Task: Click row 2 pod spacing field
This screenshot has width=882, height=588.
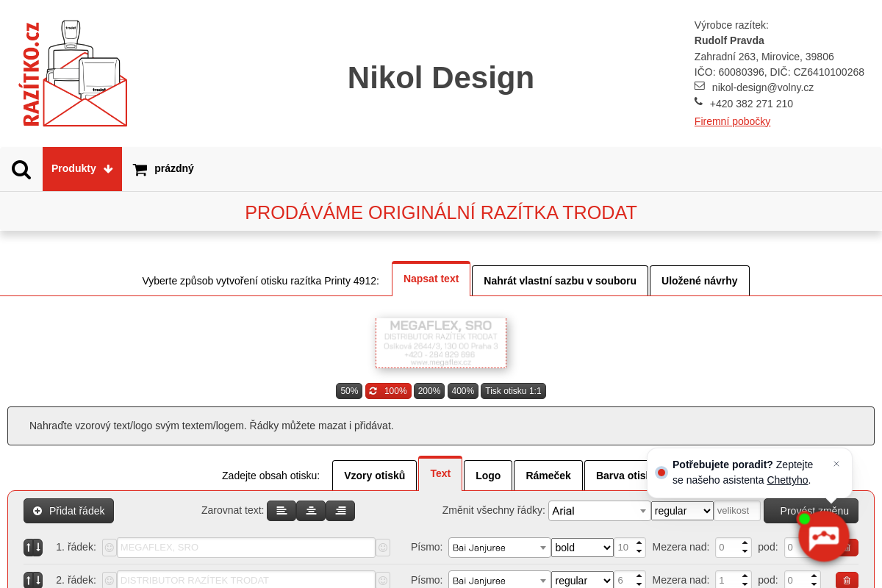Action: pyautogui.click(x=802, y=580)
